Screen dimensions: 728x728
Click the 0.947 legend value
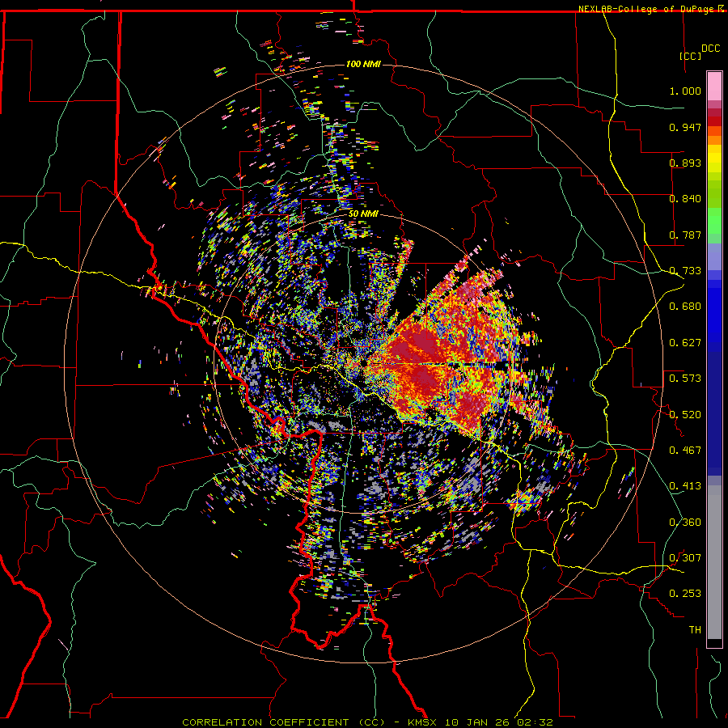click(685, 127)
